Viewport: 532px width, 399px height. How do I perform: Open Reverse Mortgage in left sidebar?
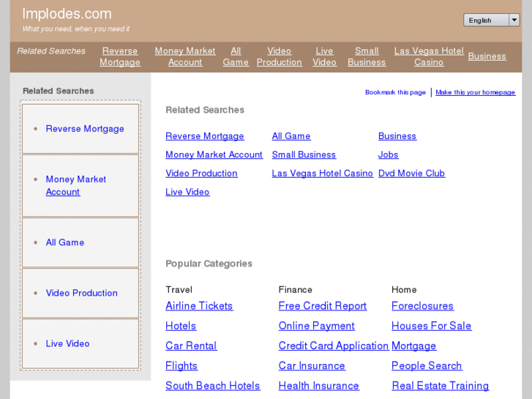(x=85, y=129)
